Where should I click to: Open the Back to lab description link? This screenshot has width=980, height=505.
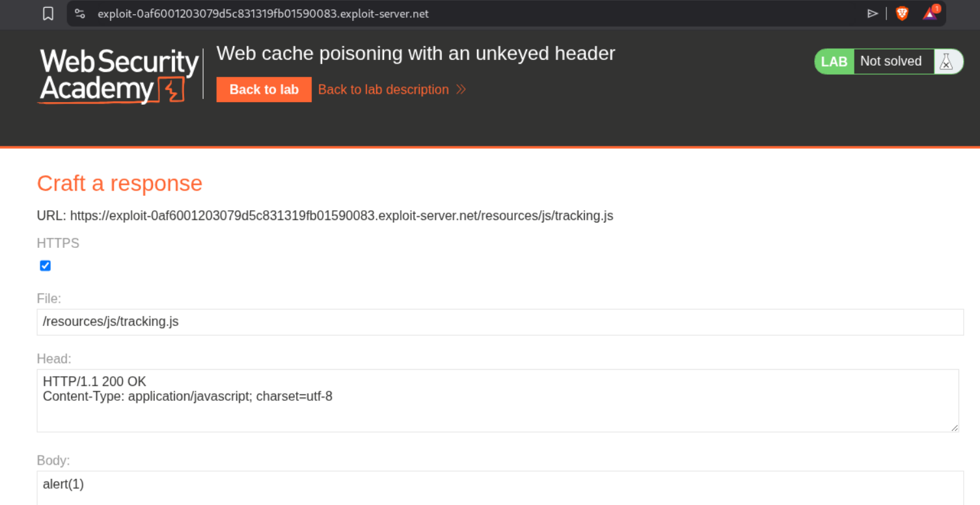pos(383,90)
